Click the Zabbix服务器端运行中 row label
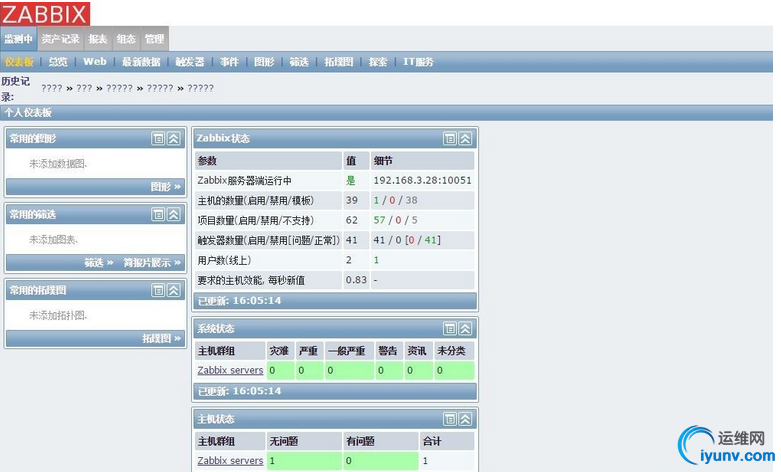The image size is (781, 472). (x=245, y=180)
